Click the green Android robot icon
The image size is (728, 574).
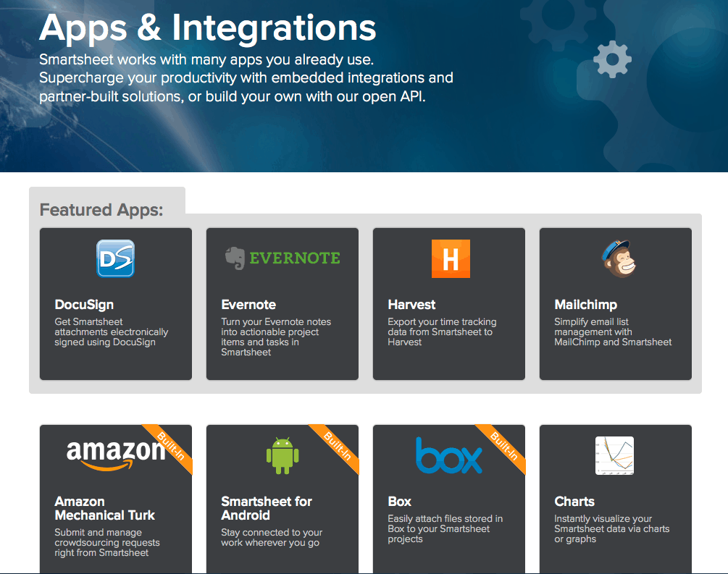283,456
